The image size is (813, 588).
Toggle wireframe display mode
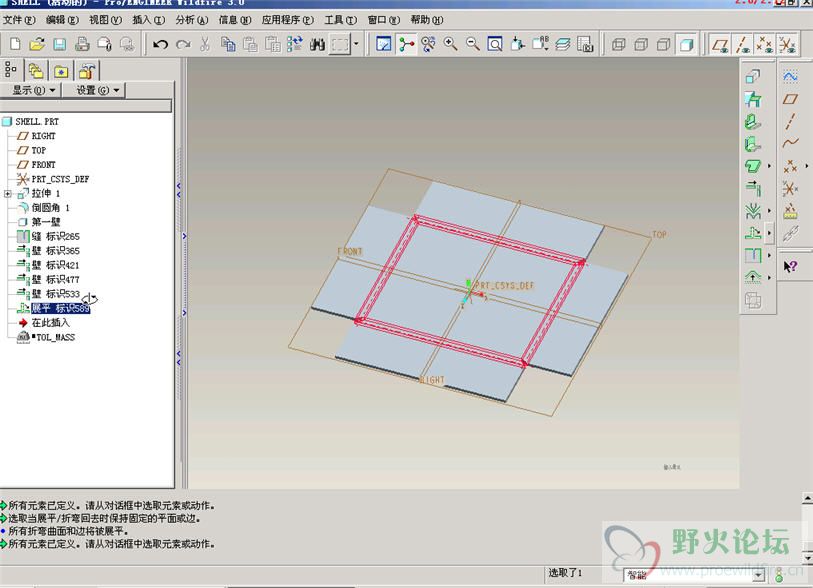(618, 45)
